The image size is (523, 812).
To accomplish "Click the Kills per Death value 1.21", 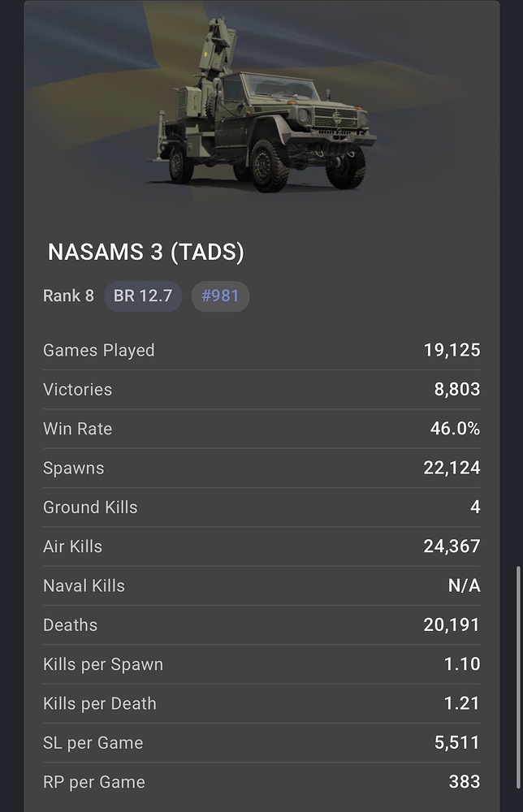I will (462, 703).
